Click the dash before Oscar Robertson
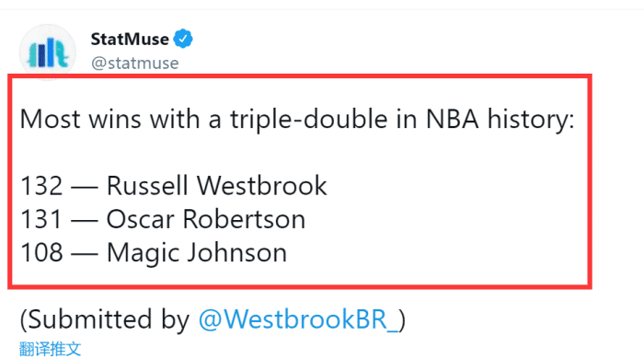Screen dimensions: 644x359 pyautogui.click(x=85, y=220)
